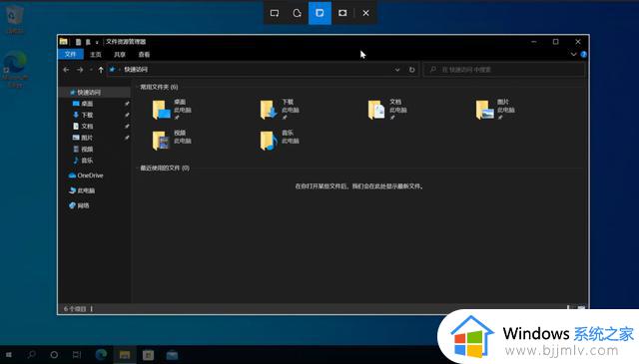
Task: Open Cortana circle on taskbar
Action: click(x=54, y=355)
